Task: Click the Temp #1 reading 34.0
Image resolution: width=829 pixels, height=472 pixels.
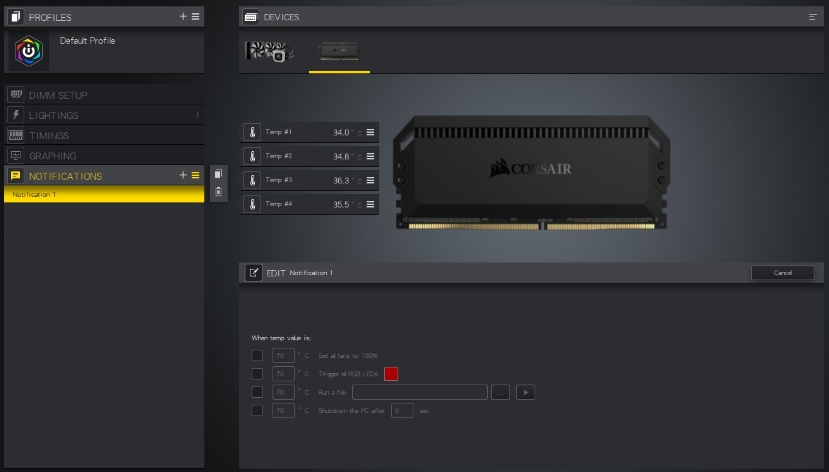Action: [x=341, y=132]
